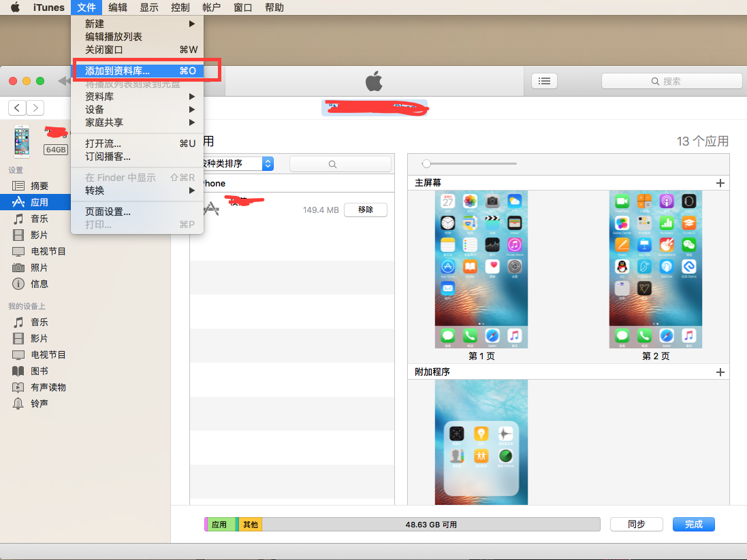Click book icon beside 图书
Viewport: 747px width, 560px height.
18,371
